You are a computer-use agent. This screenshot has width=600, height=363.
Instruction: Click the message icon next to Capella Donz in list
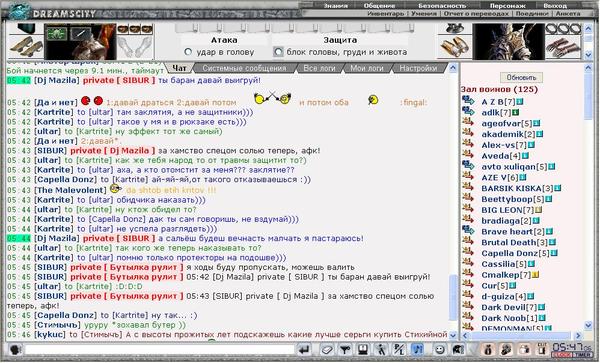click(x=468, y=252)
